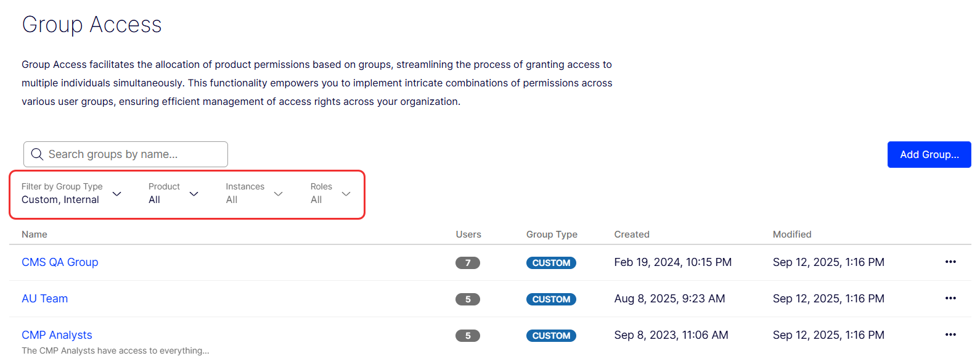The image size is (980, 361).
Task: Sort by the Name column header
Action: tap(35, 234)
